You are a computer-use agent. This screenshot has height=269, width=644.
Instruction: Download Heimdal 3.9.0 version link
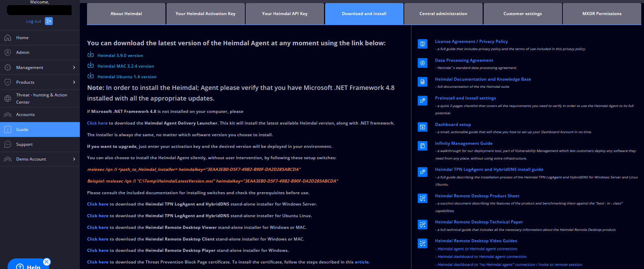point(120,56)
